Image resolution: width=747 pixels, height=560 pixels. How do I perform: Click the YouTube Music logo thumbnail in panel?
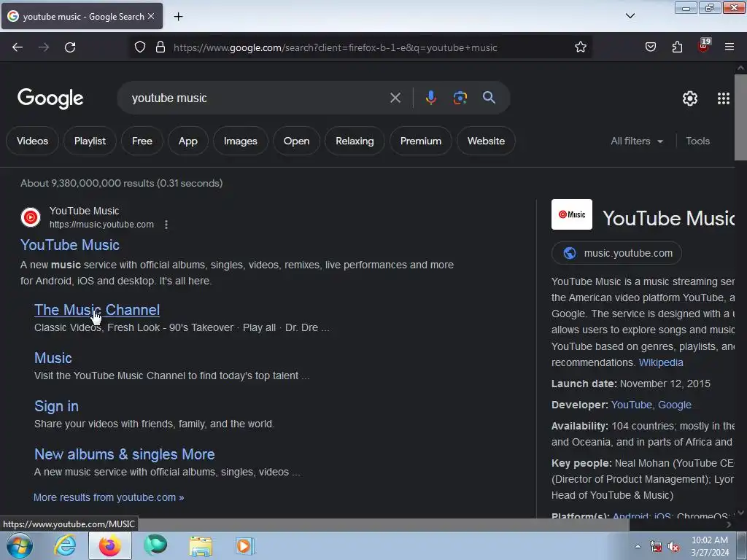(572, 214)
